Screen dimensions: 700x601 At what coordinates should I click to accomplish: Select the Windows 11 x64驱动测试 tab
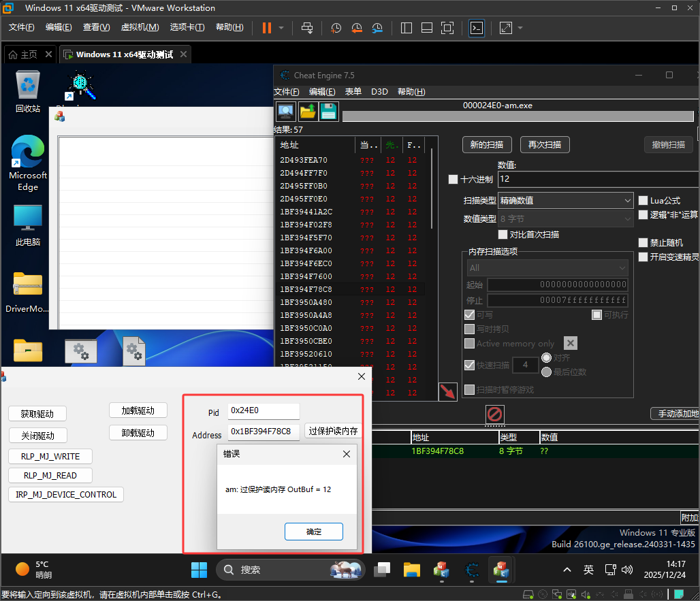click(124, 54)
